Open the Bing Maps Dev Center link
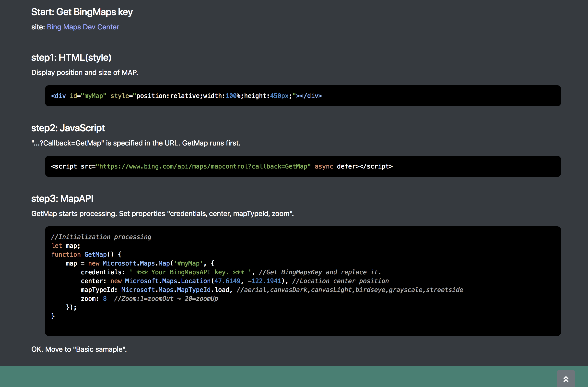 tap(83, 27)
